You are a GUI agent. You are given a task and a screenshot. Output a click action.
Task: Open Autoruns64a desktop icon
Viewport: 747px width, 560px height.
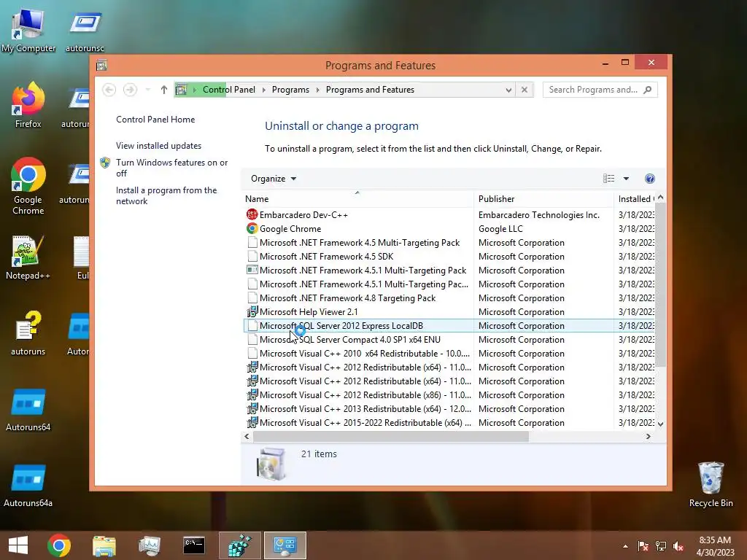pos(28,485)
